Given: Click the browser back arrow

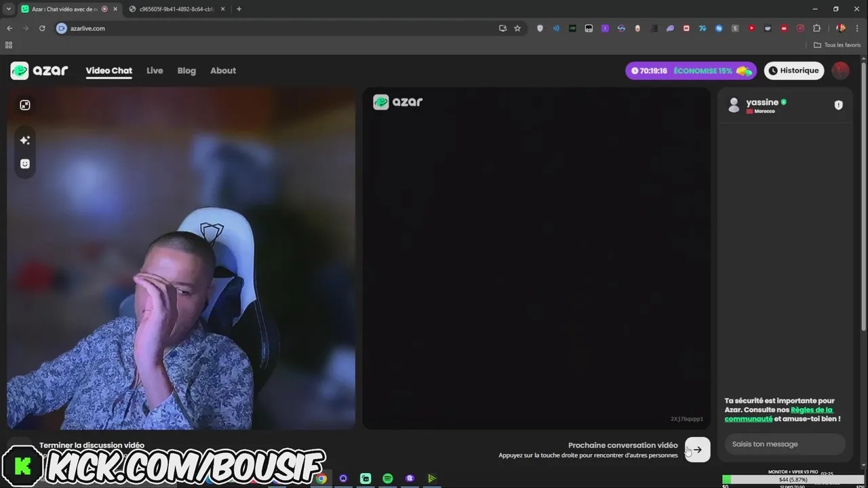Looking at the screenshot, I should pyautogui.click(x=9, y=28).
